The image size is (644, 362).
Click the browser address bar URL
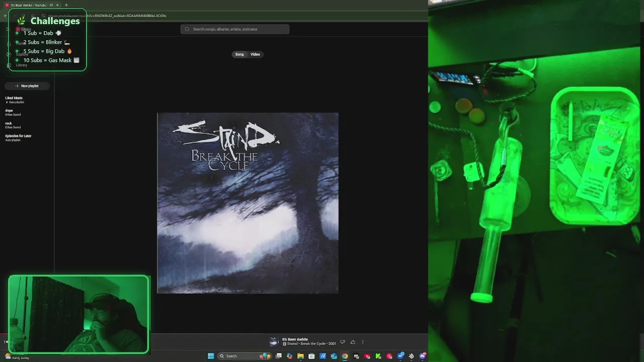point(107,16)
